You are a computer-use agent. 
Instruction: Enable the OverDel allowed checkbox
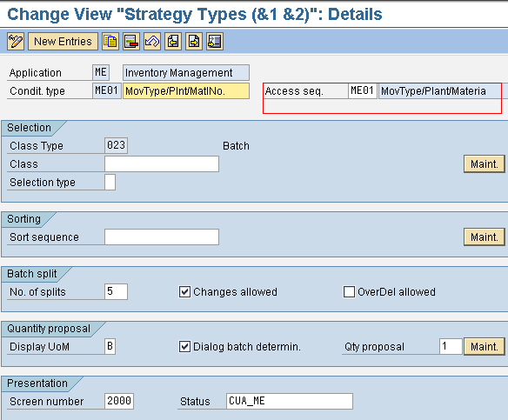point(349,292)
